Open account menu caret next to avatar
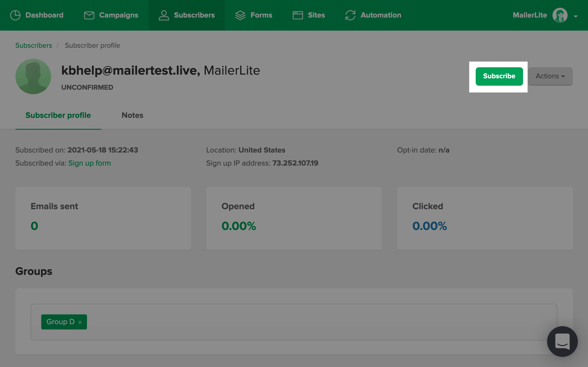This screenshot has width=588, height=367. (576, 17)
